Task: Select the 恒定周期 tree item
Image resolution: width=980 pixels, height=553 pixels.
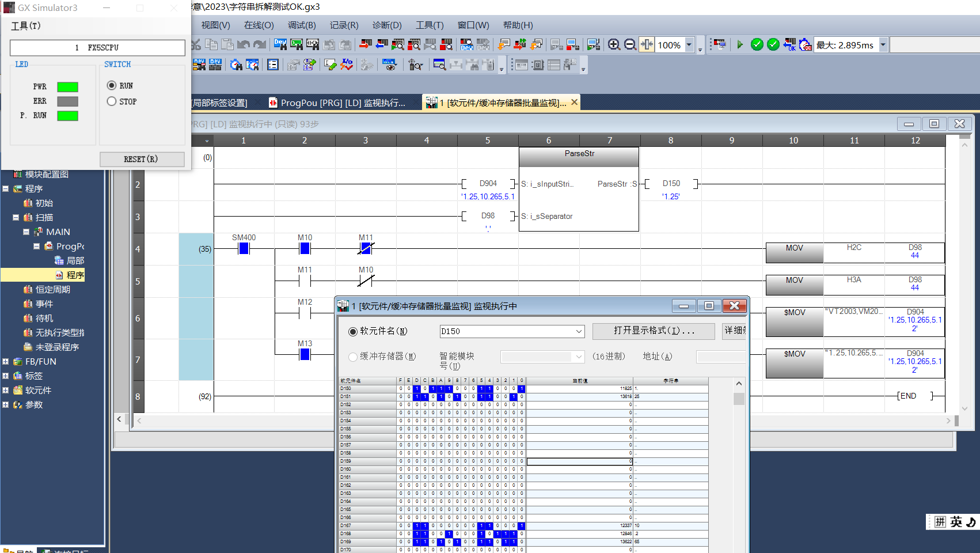Action: [52, 290]
